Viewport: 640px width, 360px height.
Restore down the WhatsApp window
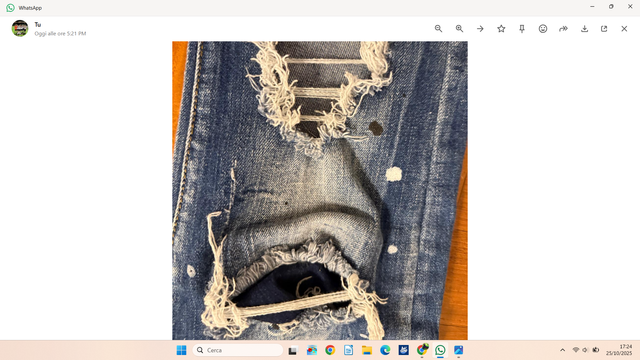point(611,7)
